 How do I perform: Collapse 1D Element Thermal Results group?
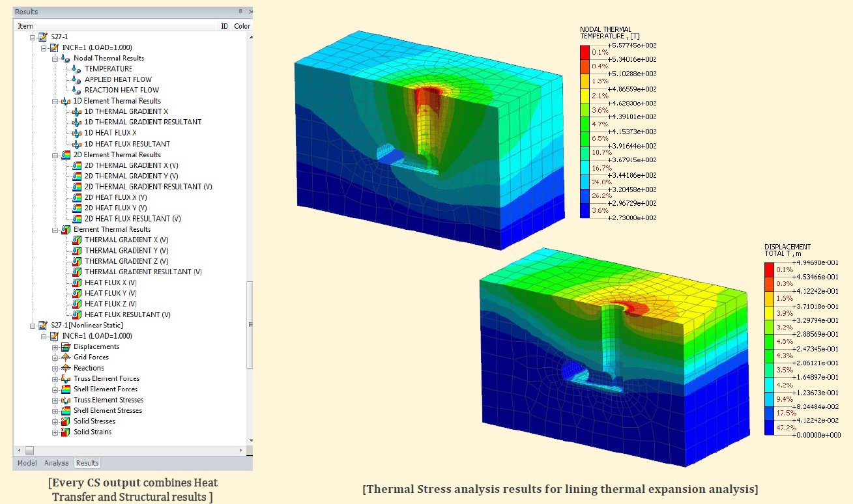[x=55, y=101]
